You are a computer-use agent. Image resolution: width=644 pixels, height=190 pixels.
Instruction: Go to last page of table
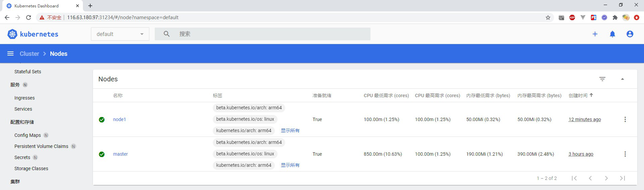coord(623,178)
